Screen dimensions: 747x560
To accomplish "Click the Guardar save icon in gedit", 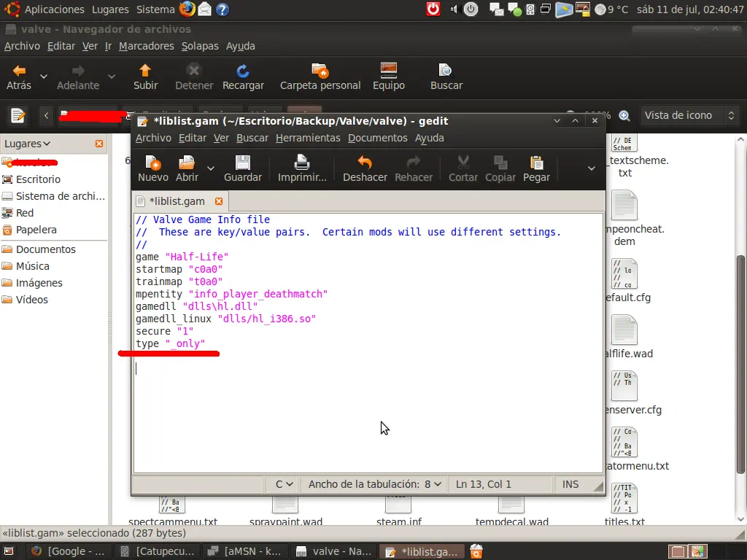I will coord(242,163).
